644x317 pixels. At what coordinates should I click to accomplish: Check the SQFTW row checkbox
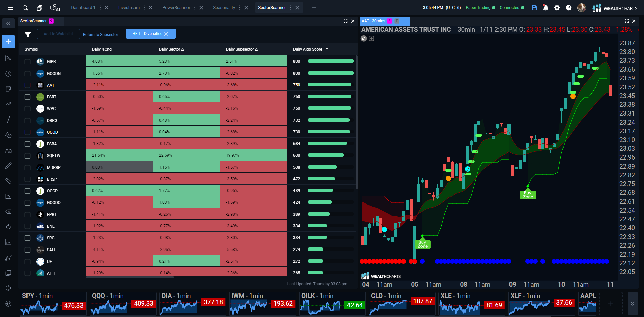[x=28, y=156]
